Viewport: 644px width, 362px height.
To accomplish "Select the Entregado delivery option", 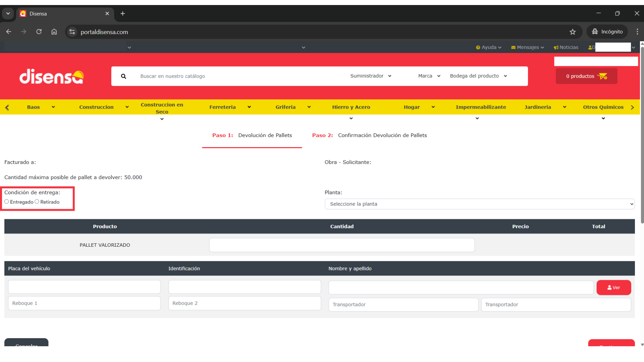I will [7, 202].
